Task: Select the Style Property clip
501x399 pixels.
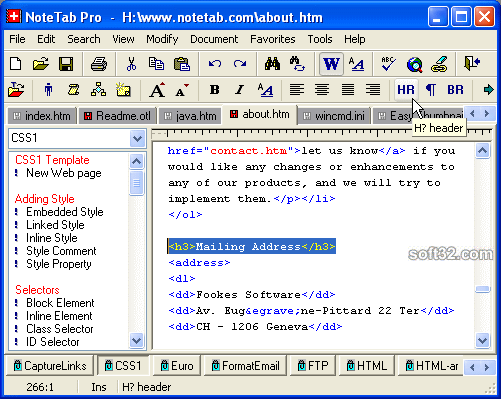Action: [59, 264]
